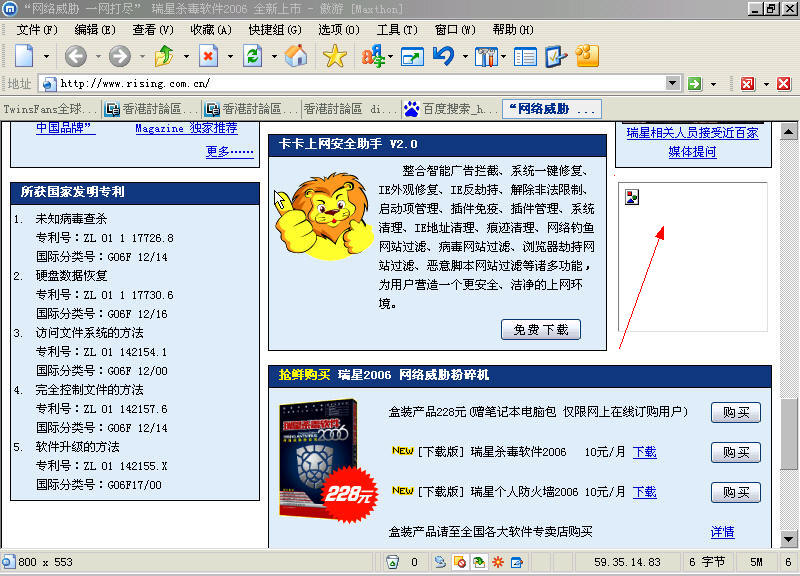Click the broken image placeholder icon
Image resolution: width=800 pixels, height=576 pixels.
(x=632, y=197)
